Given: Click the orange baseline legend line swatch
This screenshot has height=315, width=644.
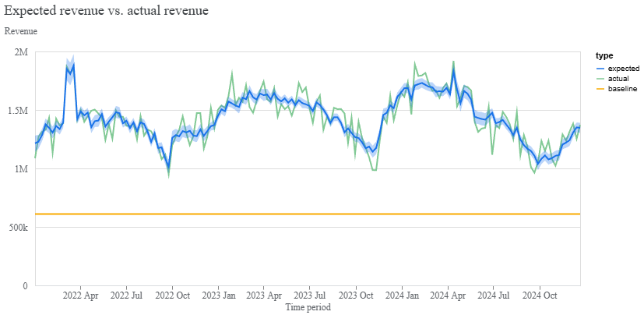Looking at the screenshot, I should click(x=600, y=89).
